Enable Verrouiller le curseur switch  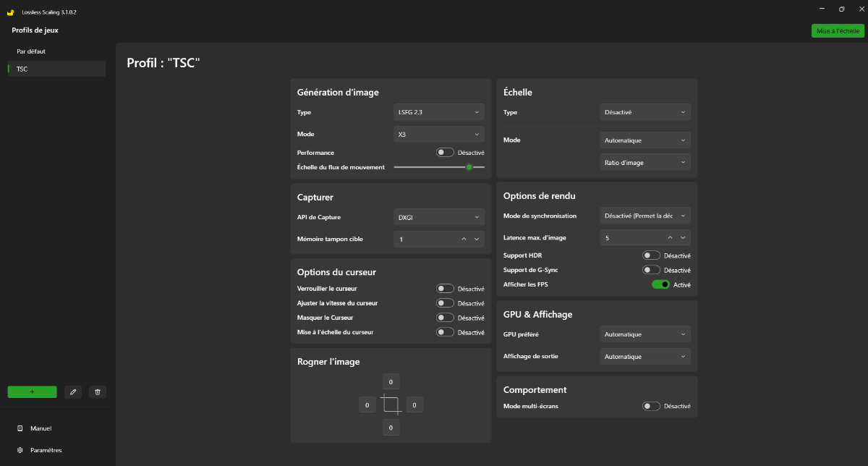click(446, 289)
